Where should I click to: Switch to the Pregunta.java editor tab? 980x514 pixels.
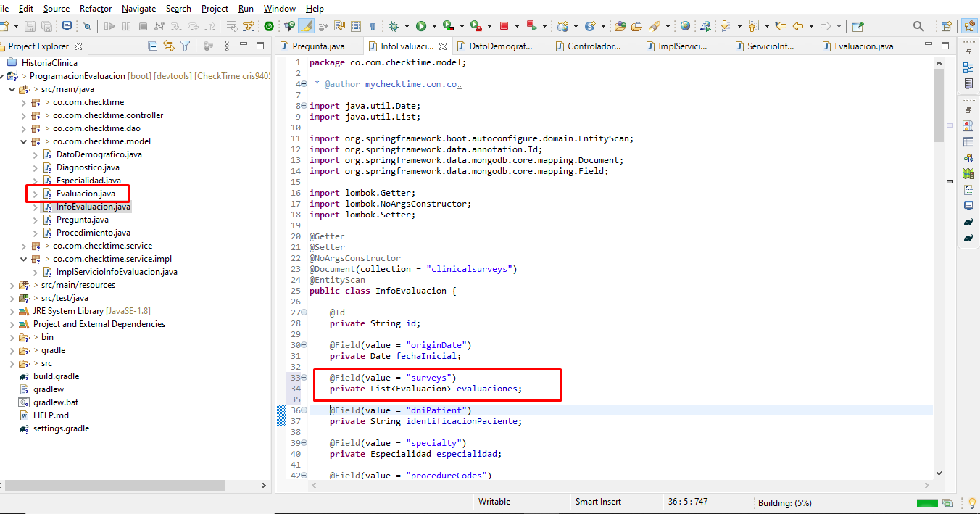click(318, 46)
